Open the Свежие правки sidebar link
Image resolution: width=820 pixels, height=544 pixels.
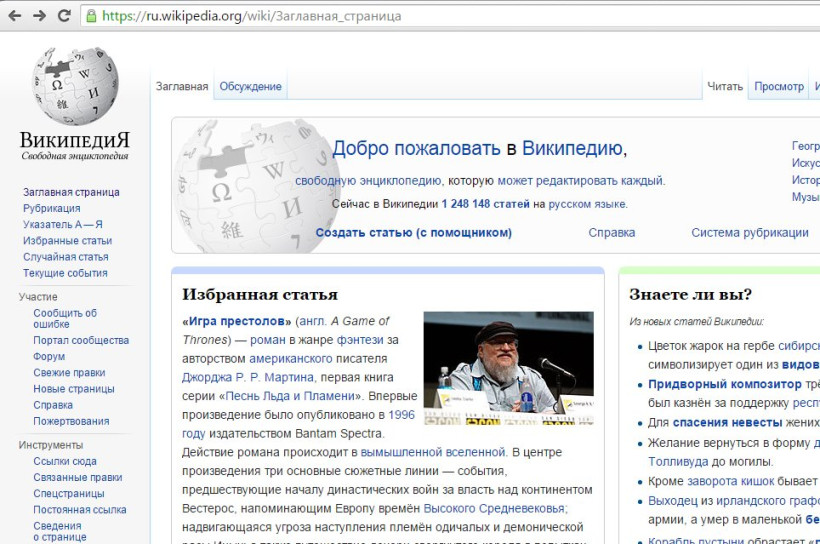pos(69,373)
